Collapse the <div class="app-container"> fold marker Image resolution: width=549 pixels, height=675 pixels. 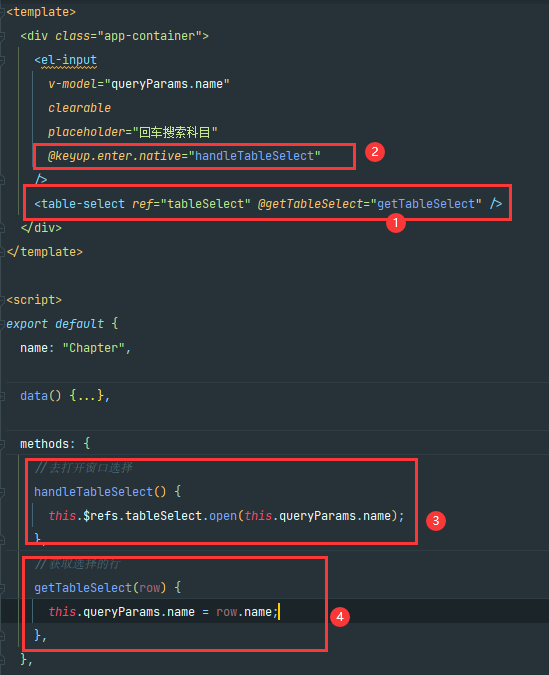2,36
